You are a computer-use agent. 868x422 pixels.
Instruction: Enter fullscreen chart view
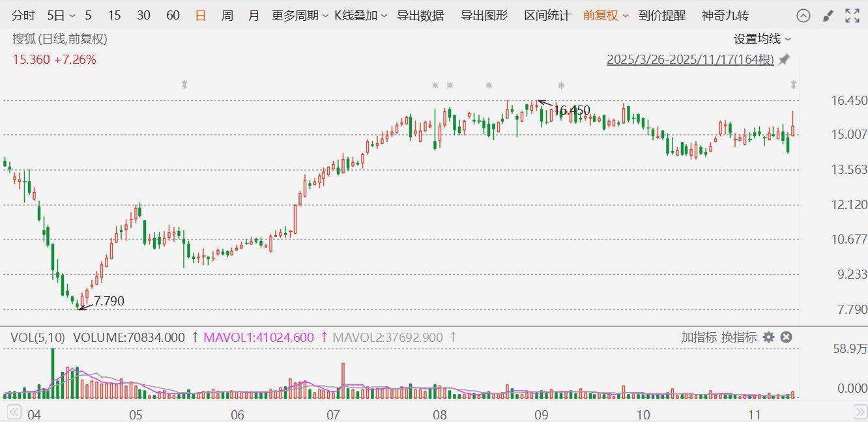pyautogui.click(x=851, y=16)
